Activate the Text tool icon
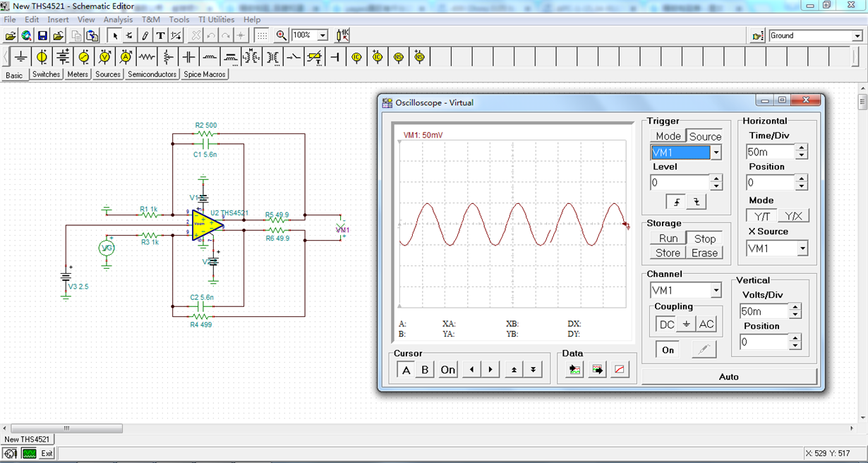868x463 pixels. click(160, 35)
